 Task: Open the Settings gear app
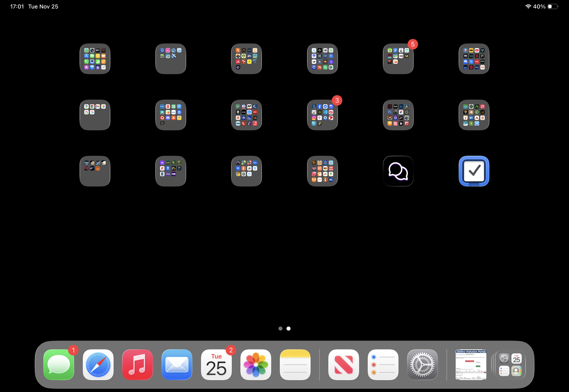[x=422, y=365]
